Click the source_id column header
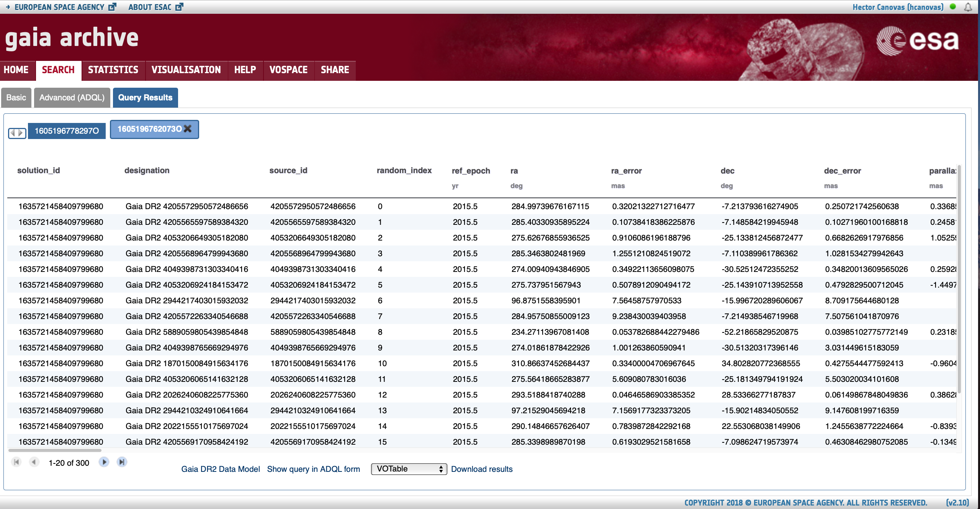Image resolution: width=980 pixels, height=509 pixels. 288,170
